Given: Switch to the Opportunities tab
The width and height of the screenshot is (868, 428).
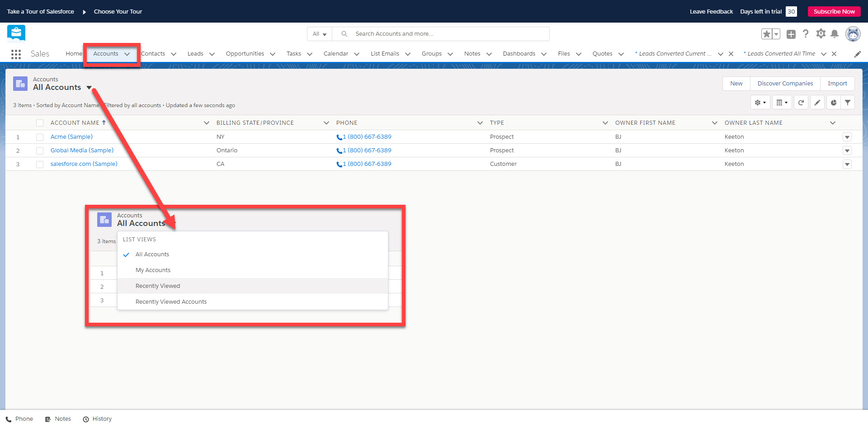Looking at the screenshot, I should [245, 54].
